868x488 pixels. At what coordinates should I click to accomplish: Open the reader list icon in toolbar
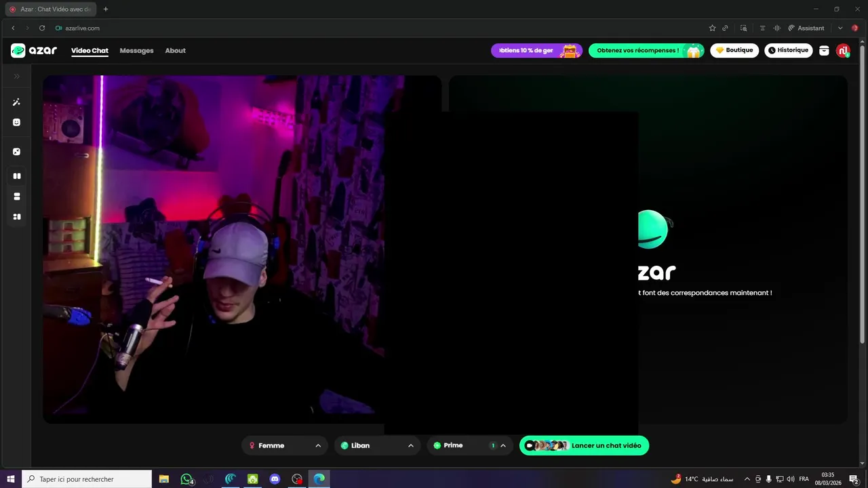[762, 28]
